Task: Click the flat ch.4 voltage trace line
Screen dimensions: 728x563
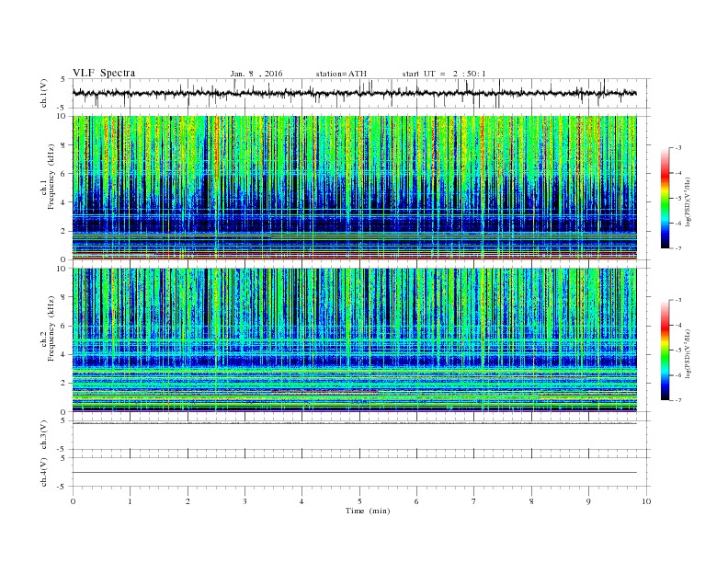Action: tap(354, 473)
